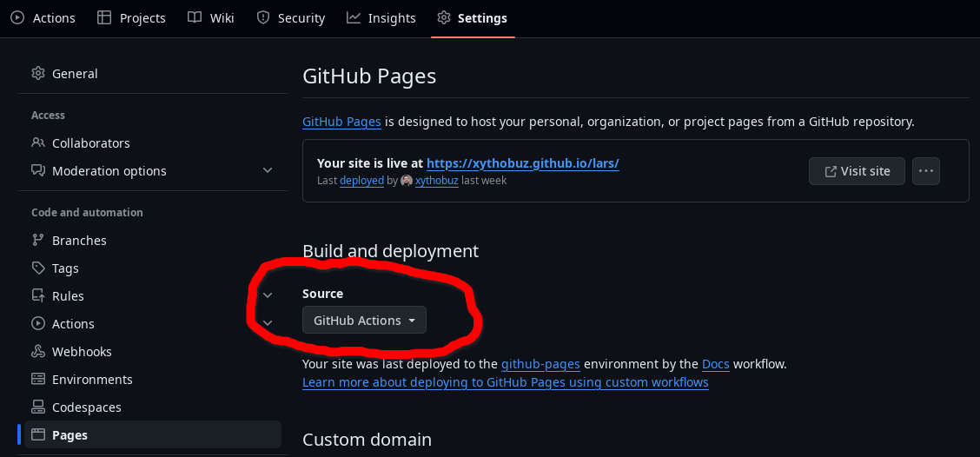The image size is (980, 457).
Task: Click the deployed link
Action: tap(362, 181)
